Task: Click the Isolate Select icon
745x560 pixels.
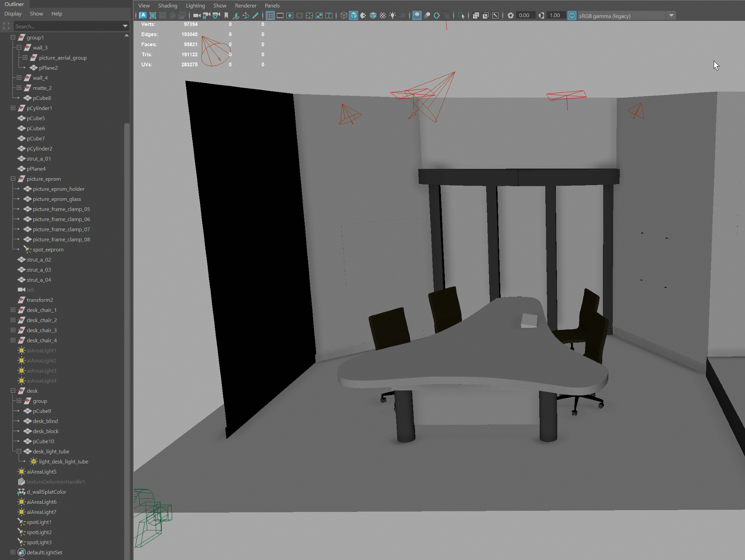Action: point(461,15)
